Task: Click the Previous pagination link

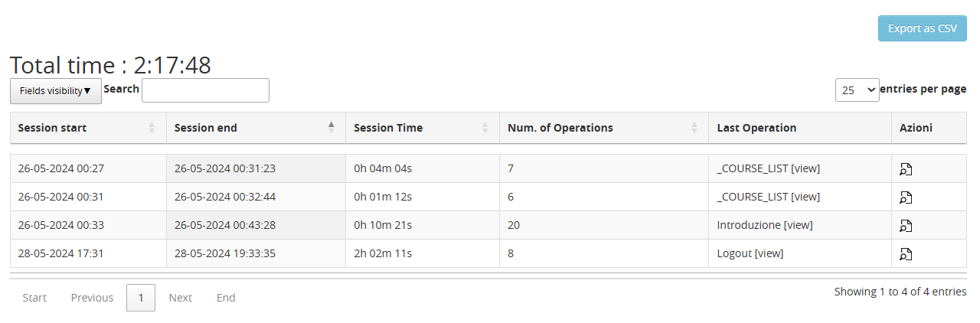Action: pyautogui.click(x=92, y=298)
